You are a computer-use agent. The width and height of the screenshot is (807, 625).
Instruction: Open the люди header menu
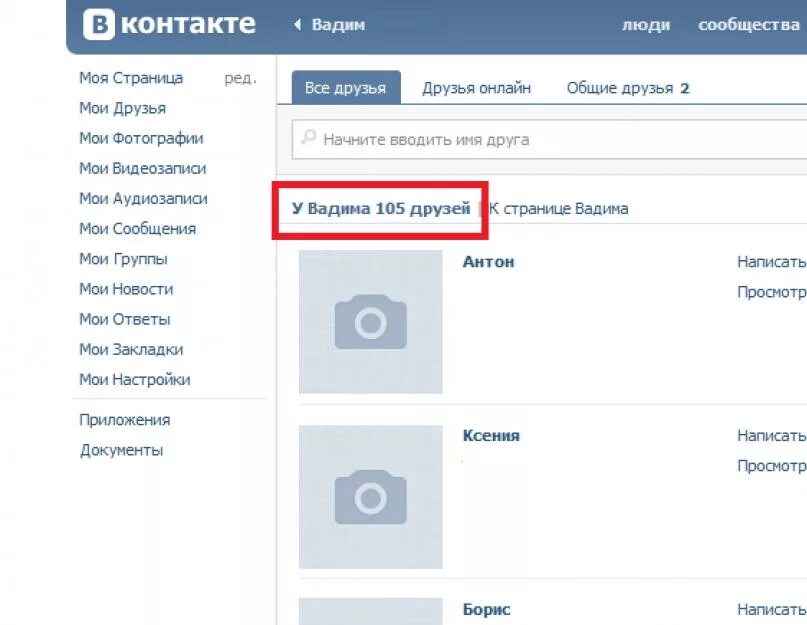pyautogui.click(x=646, y=24)
